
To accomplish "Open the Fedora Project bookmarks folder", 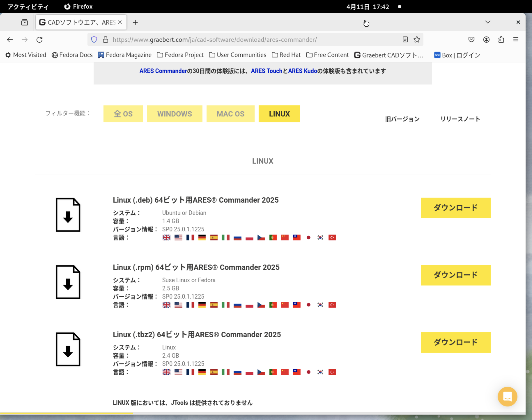I will click(x=180, y=55).
